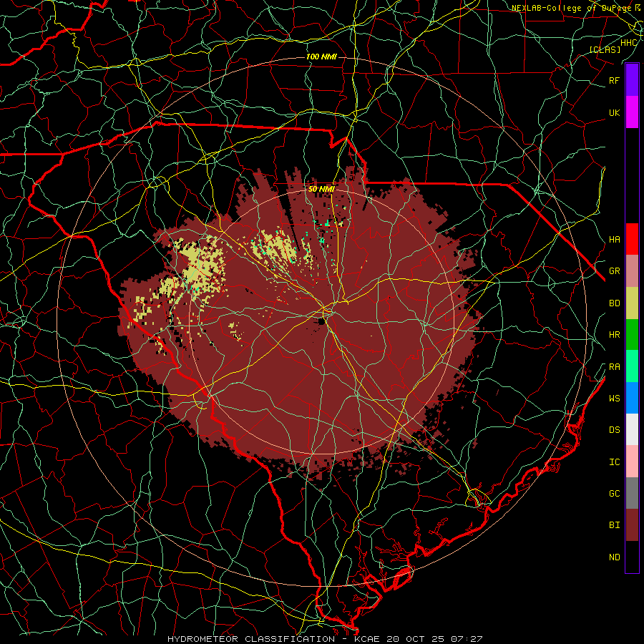Click the 50 NMI range ring label

321,189
